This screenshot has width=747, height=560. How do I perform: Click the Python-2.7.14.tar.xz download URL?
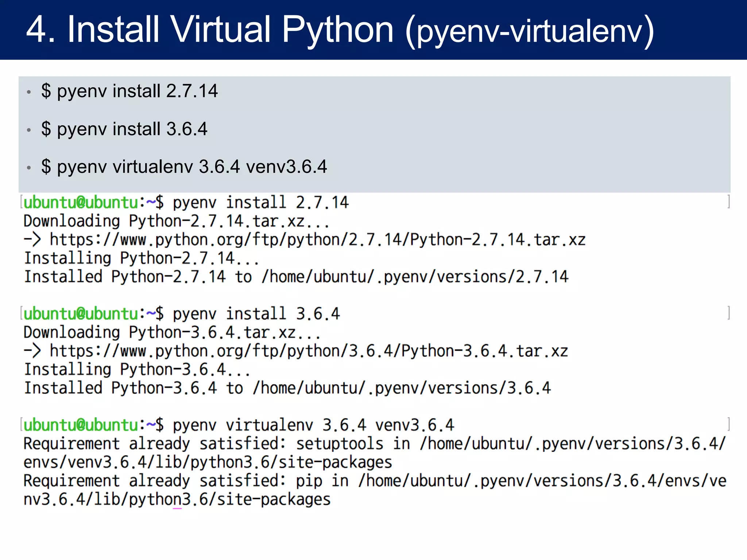click(317, 240)
